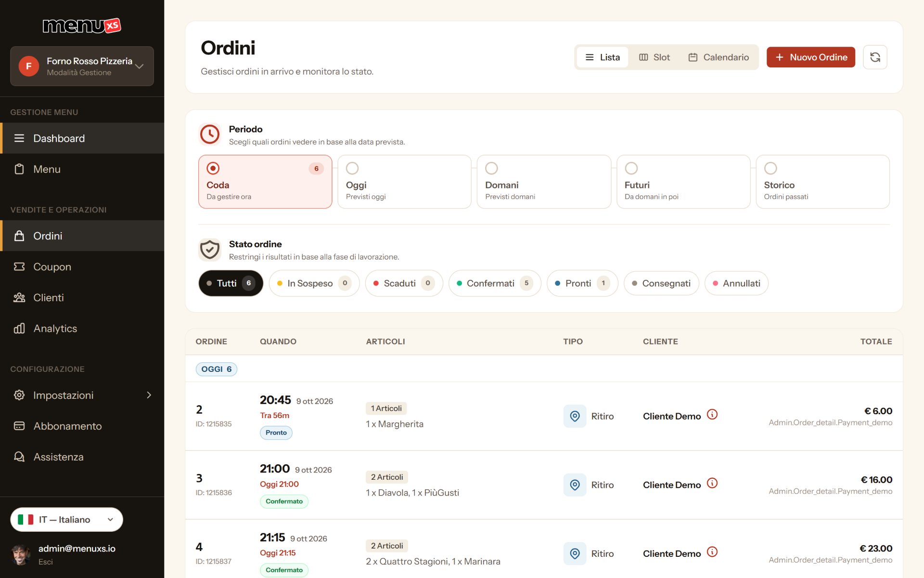Switch to the Lista view tab

point(603,57)
